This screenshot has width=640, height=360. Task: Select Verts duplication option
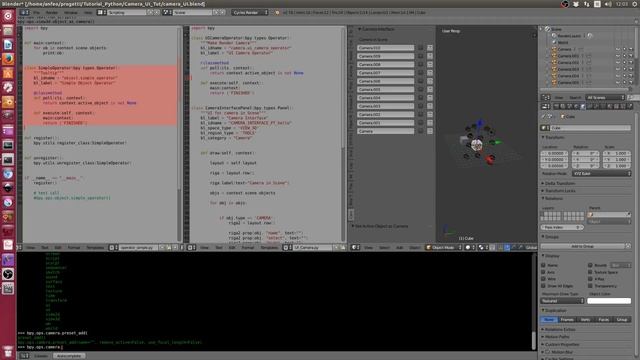[x=585, y=320]
